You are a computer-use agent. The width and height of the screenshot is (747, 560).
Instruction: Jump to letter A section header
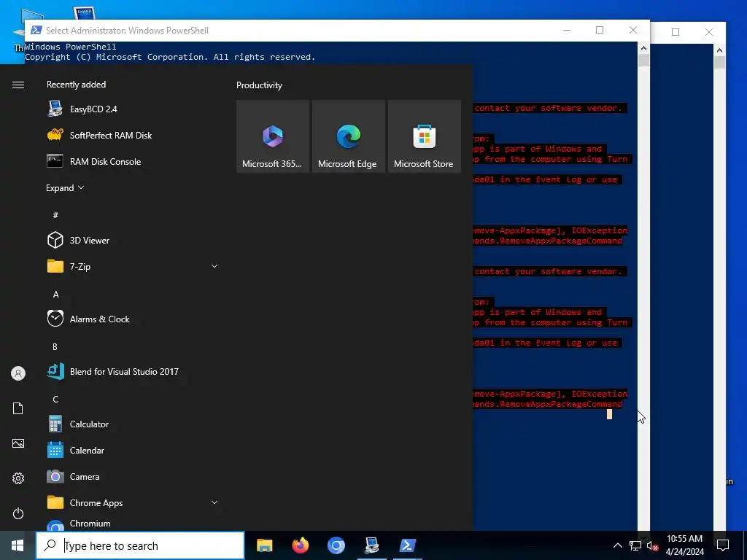point(55,295)
